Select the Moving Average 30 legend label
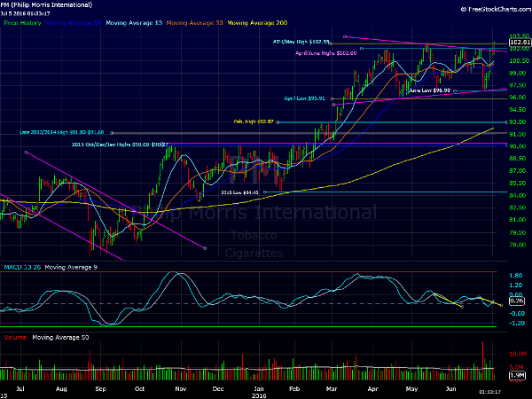The height and width of the screenshot is (399, 532). [x=194, y=23]
